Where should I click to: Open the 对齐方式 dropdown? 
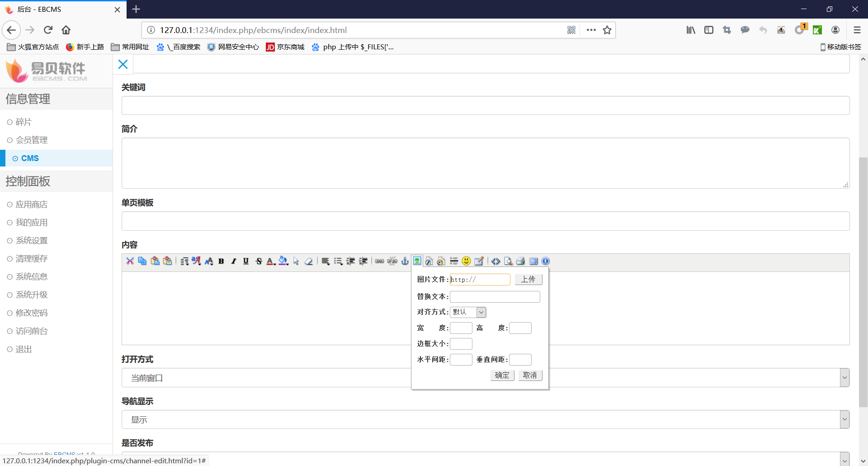tap(468, 312)
